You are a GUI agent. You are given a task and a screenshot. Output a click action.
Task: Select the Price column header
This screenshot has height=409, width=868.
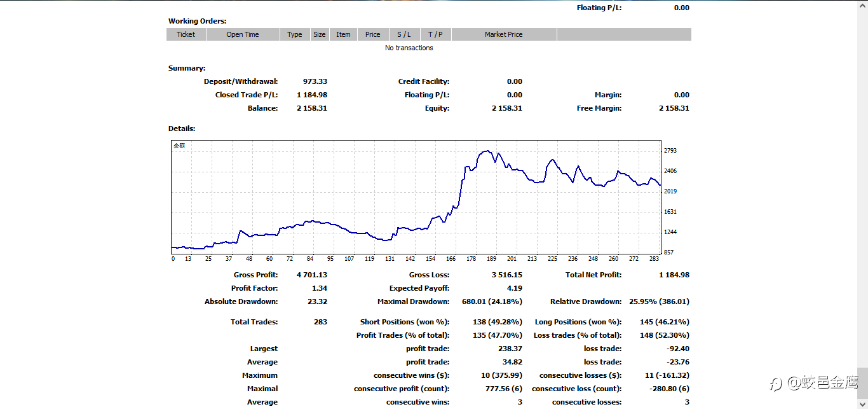[373, 34]
